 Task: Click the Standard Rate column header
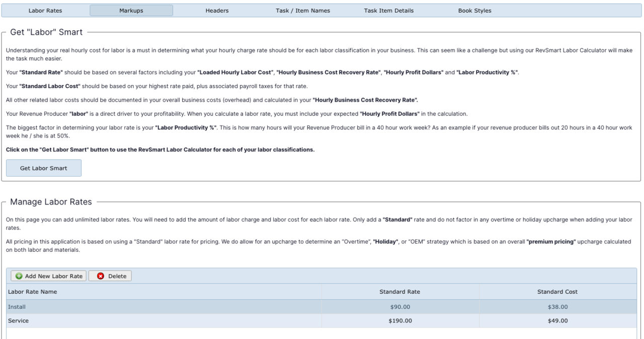click(399, 292)
